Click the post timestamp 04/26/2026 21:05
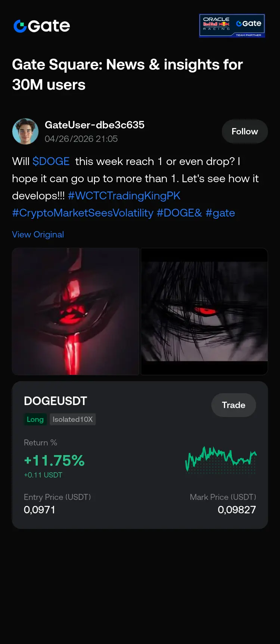 (x=81, y=139)
